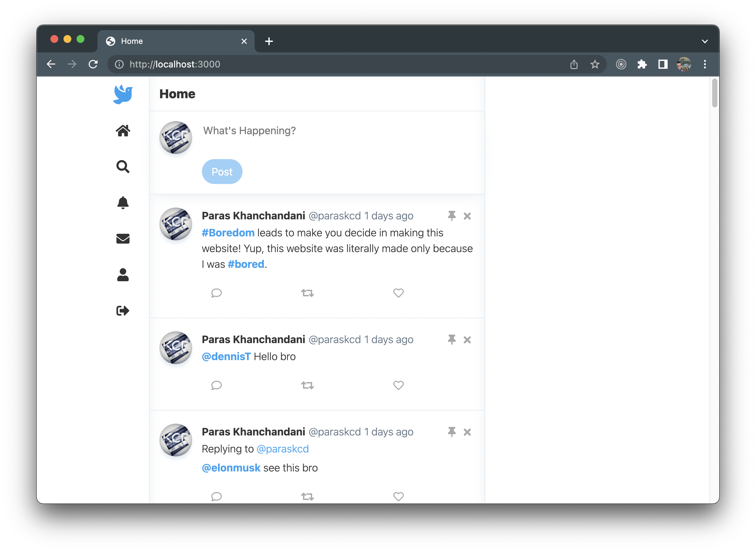Click the Post button
756x552 pixels.
(x=222, y=172)
